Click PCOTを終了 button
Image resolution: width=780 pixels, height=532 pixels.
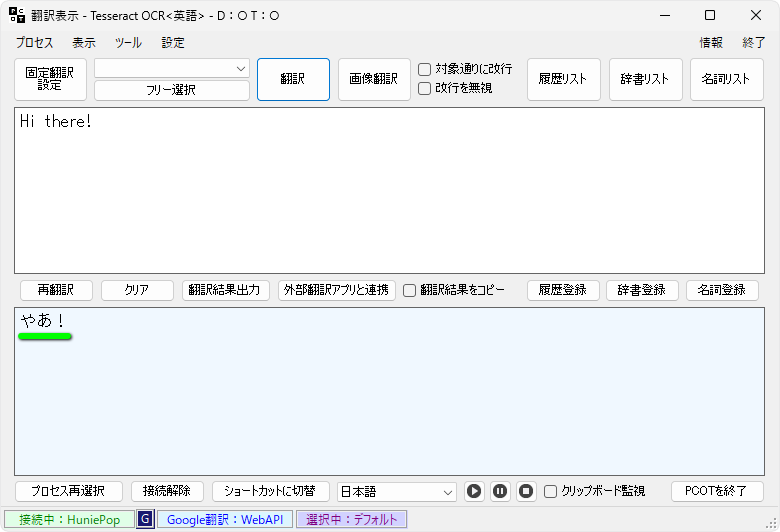(x=717, y=492)
